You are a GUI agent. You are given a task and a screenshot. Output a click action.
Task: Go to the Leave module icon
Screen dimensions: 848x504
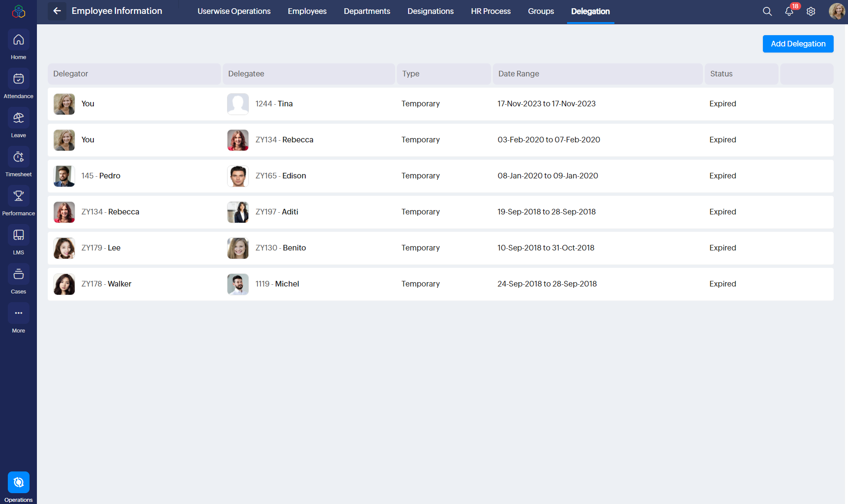tap(18, 118)
